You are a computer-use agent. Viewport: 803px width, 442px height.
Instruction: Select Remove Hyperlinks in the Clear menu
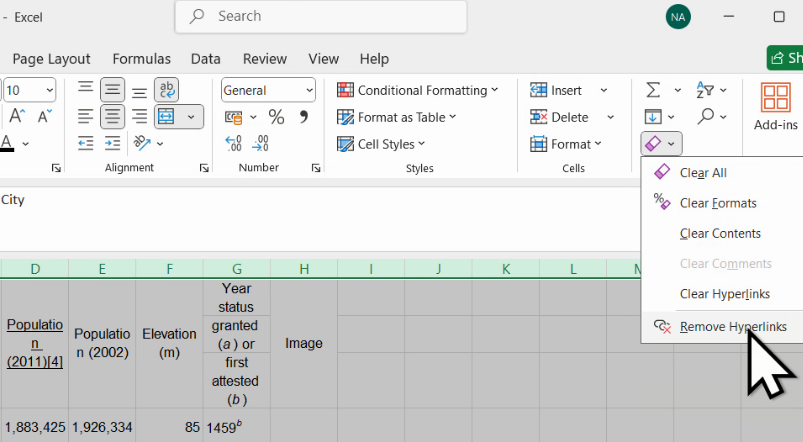[x=732, y=327]
